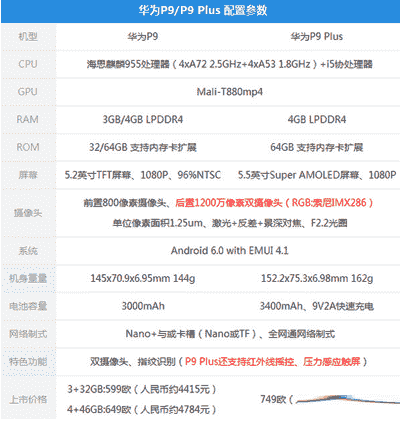Click the 5.5英寸Super AMOLED屏幕 cell
The width and height of the screenshot is (400, 430).
(x=317, y=175)
